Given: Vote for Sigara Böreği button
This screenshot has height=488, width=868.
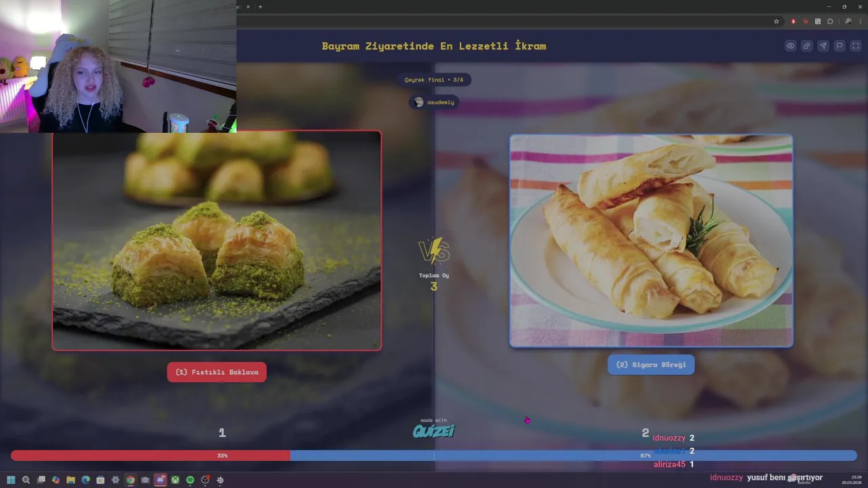Looking at the screenshot, I should point(651,365).
